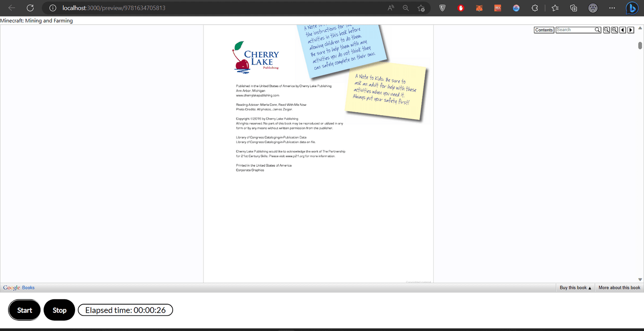Screen dimensions: 644x331
Task: Open Read Aloud icon in address bar
Action: pos(391,8)
